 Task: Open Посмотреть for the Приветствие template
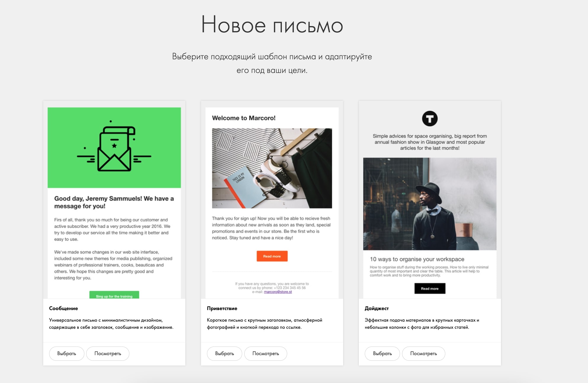tap(266, 353)
